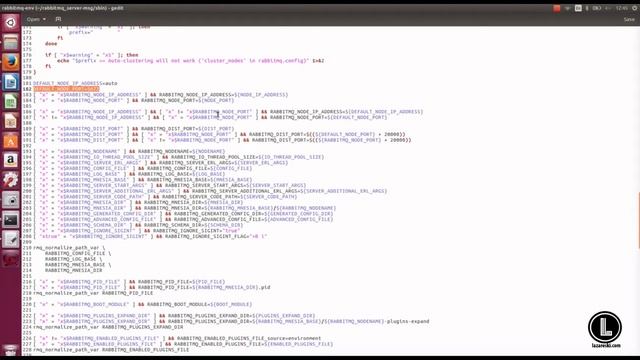This screenshot has height=360, width=640.
Task: Click RABBITMQ_MNESIA_BASE on line 213
Action: pos(75,265)
